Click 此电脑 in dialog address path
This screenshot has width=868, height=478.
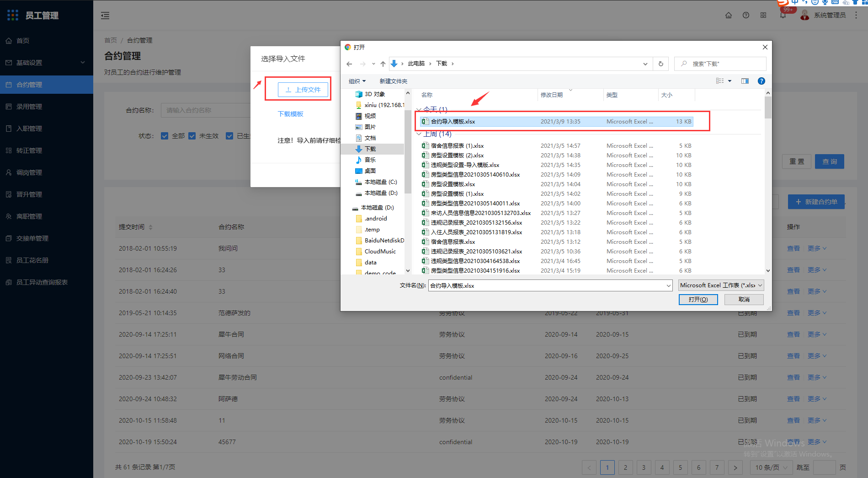pos(416,64)
